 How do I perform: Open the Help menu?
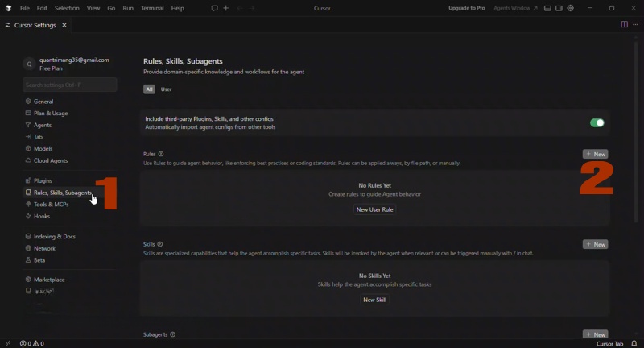pos(177,8)
